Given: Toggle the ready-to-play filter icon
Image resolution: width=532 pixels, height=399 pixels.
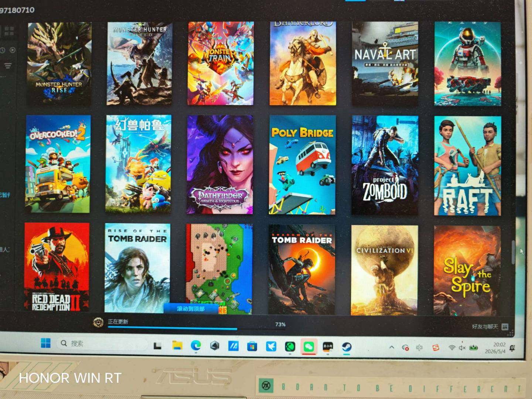Looking at the screenshot, I should [x=13, y=50].
